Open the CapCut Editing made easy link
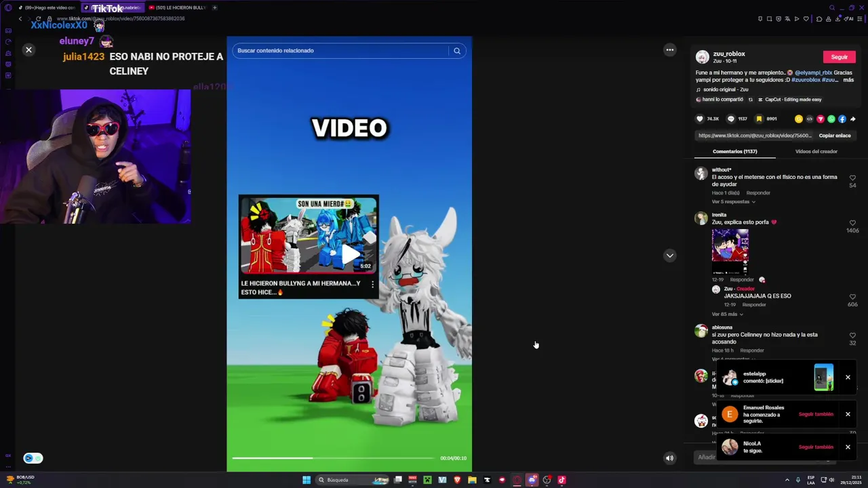This screenshot has height=488, width=868. pyautogui.click(x=790, y=100)
